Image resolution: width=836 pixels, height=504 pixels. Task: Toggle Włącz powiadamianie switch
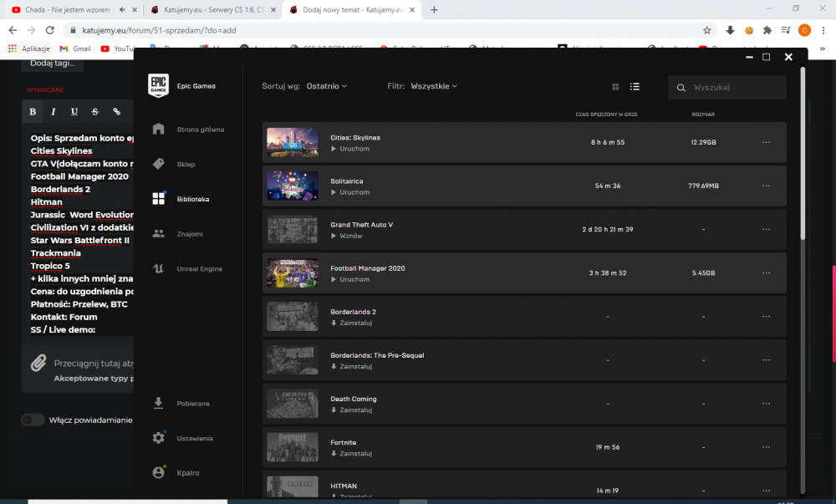33,420
